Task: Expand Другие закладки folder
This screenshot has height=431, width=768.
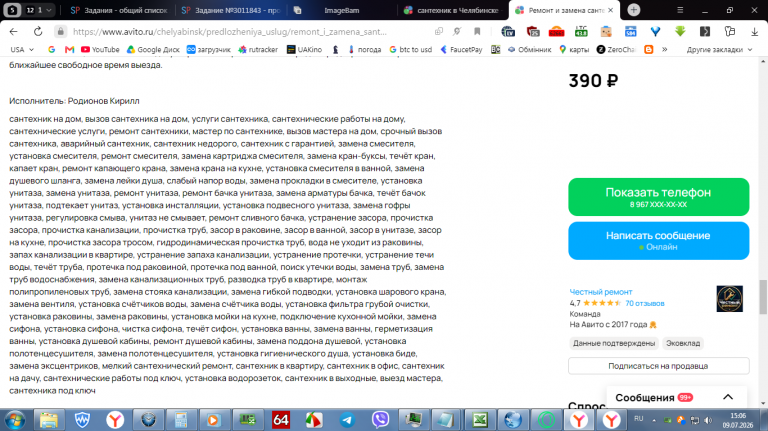Action: (x=719, y=49)
